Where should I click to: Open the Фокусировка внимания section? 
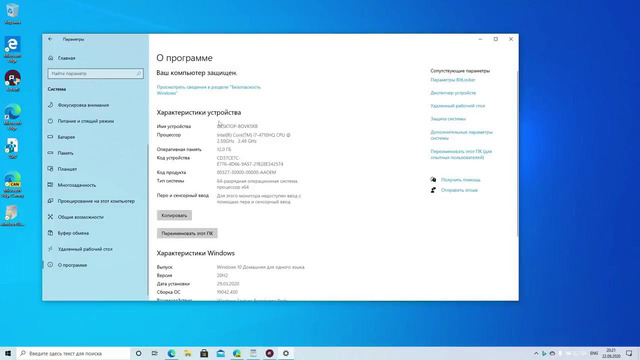83,105
